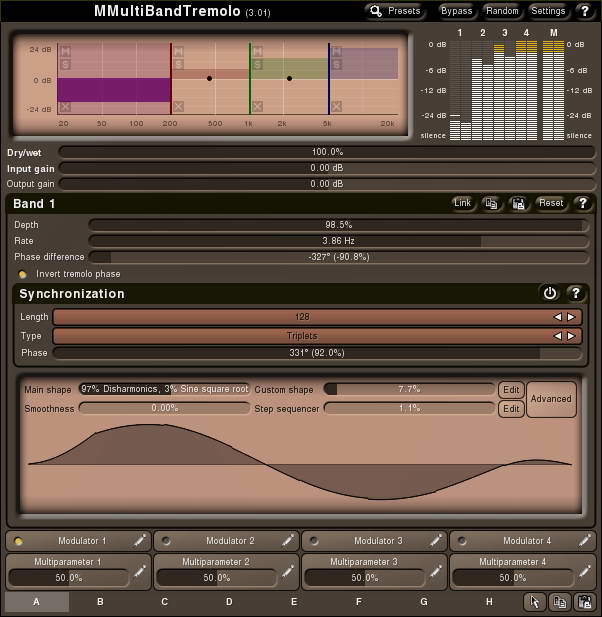Viewport: 602px width, 617px height.
Task: Edit Modulator 3 with pencil icon
Action: tap(436, 540)
